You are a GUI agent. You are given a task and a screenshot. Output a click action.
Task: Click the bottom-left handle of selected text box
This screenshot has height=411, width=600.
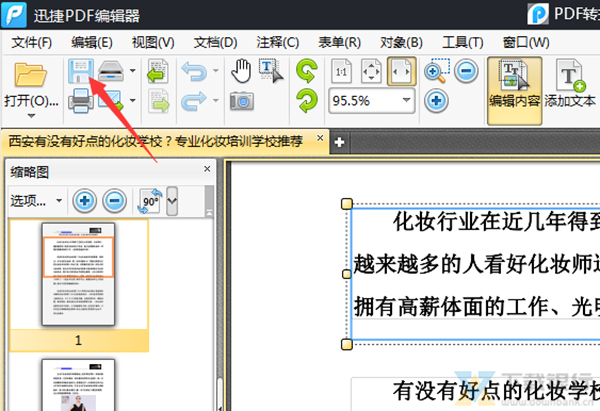coord(347,344)
